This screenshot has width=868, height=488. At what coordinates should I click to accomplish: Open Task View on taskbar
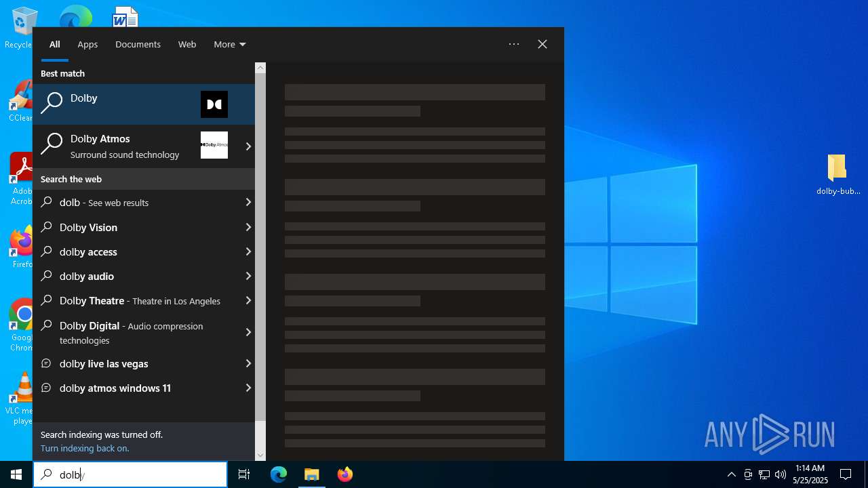tap(244, 474)
